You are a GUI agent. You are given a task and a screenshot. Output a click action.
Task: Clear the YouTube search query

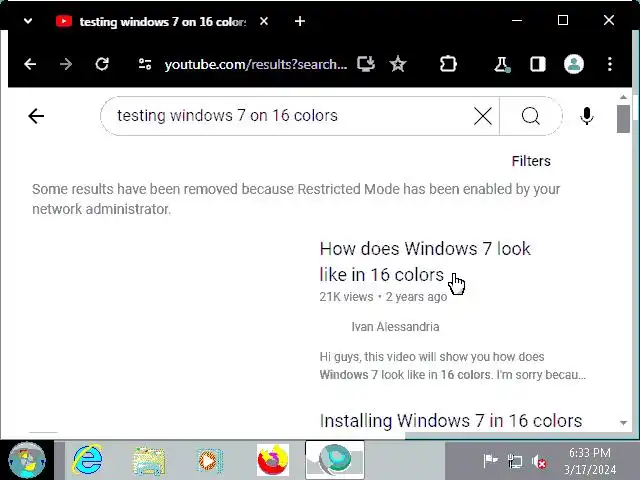pyautogui.click(x=482, y=116)
